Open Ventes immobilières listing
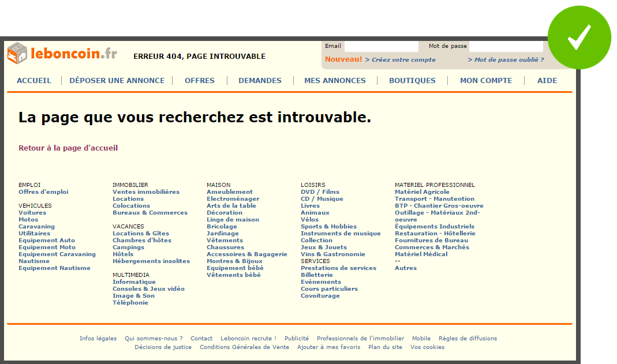Screen dimensions: 617x364 coord(146,192)
